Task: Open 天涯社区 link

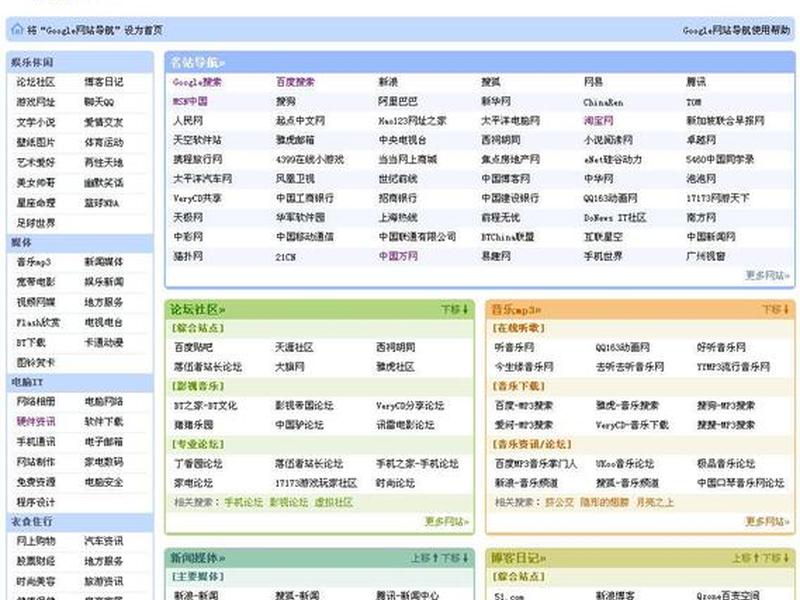Action: coord(294,347)
